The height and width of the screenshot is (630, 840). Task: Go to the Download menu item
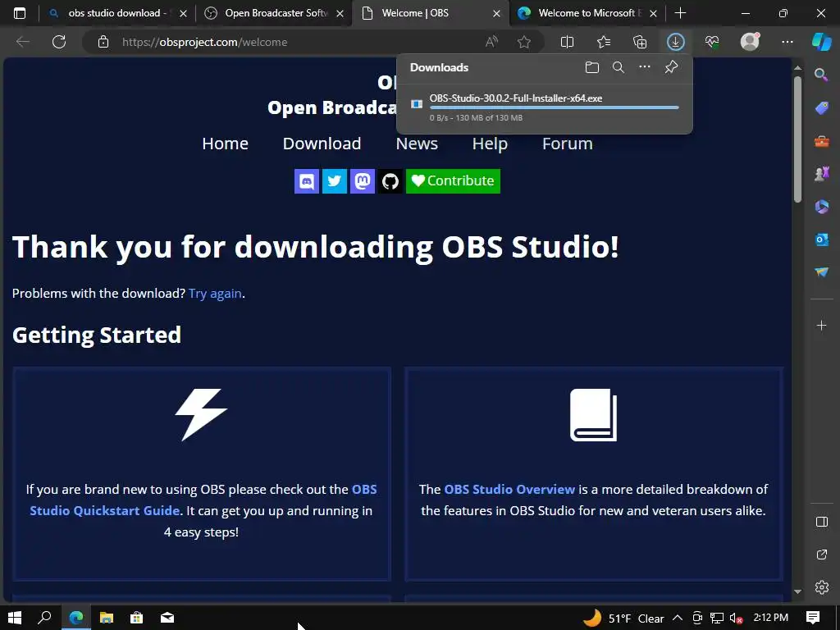point(322,144)
